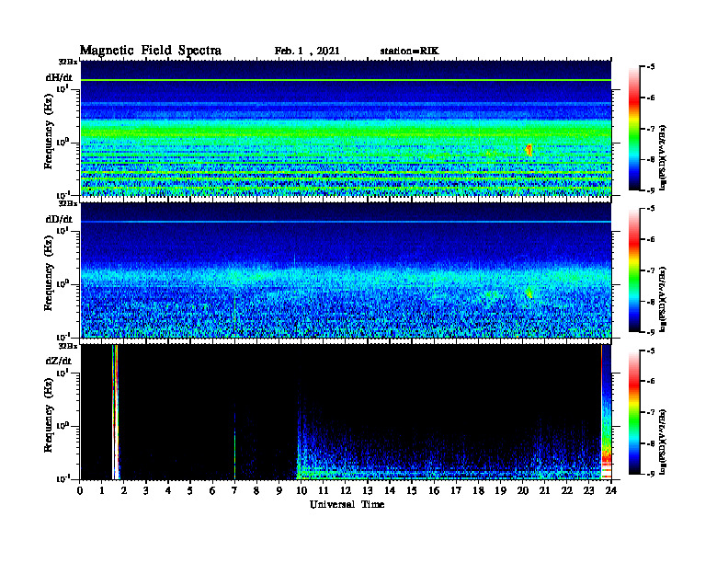Click "Frequency (Hz)" label of dH/dt panel

coord(49,131)
